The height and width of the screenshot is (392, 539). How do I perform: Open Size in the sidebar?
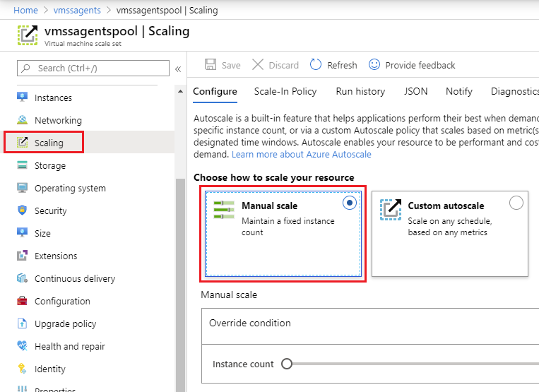click(42, 234)
